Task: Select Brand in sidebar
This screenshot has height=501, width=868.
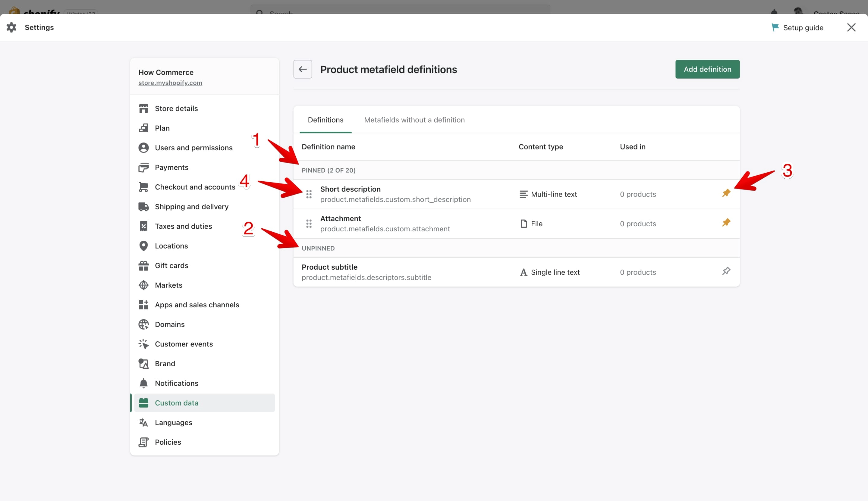Action: pos(204,363)
